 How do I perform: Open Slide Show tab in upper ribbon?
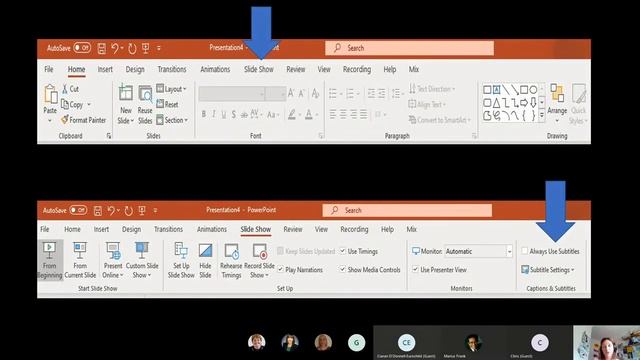coord(259,69)
